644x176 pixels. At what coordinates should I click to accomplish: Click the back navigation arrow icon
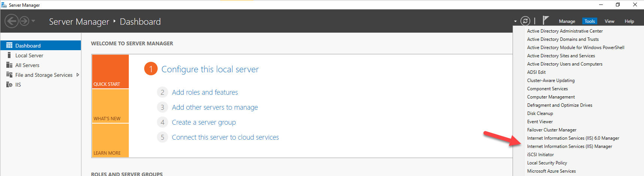pos(12,21)
